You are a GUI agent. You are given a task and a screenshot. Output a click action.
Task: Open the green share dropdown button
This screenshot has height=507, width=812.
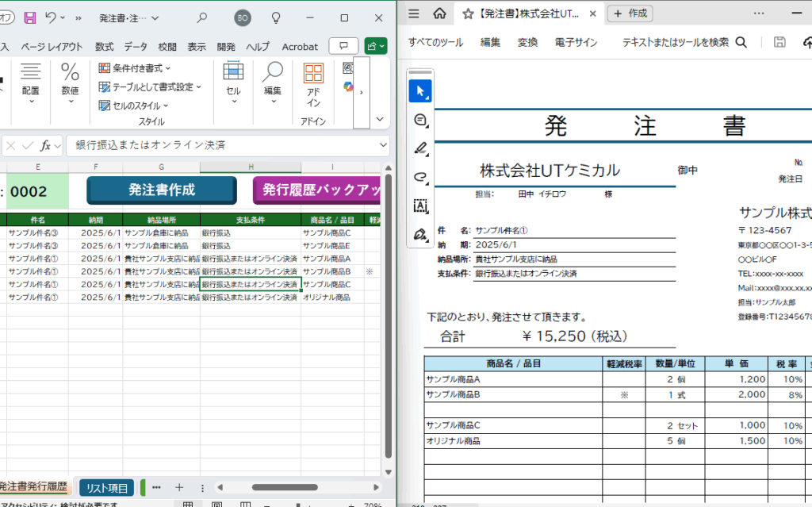(x=375, y=46)
